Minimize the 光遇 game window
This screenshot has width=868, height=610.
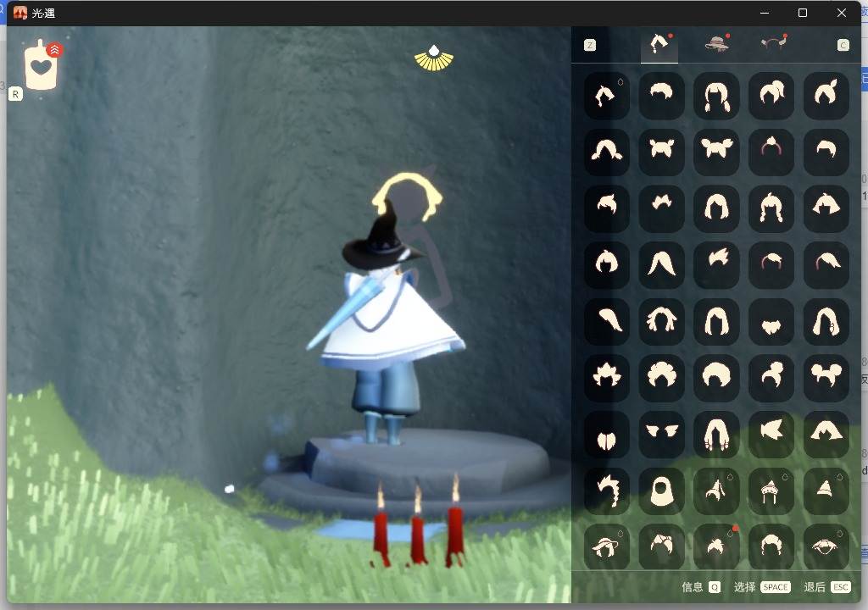(x=765, y=13)
